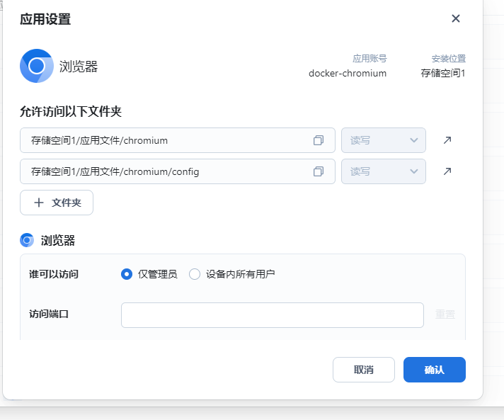
Task: Open the chromium/config folder via its arrow icon
Action: pyautogui.click(x=447, y=171)
